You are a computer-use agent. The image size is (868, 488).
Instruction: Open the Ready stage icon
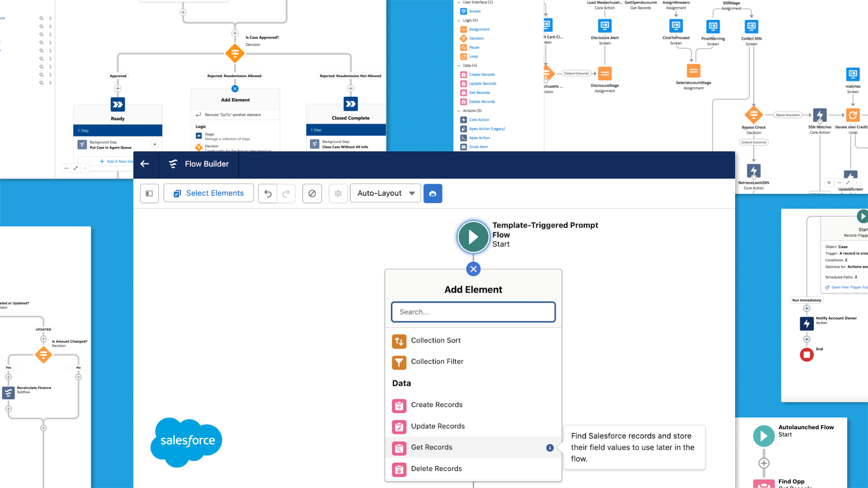[x=118, y=104]
